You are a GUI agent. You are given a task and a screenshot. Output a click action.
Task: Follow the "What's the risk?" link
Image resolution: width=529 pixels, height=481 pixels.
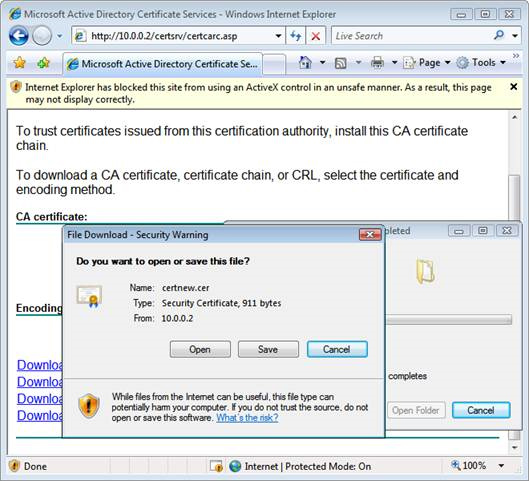(x=247, y=418)
